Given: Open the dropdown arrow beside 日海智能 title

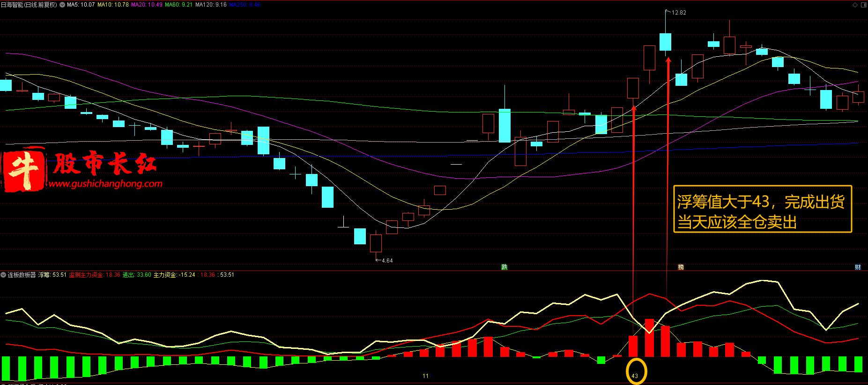Looking at the screenshot, I should coord(62,5).
